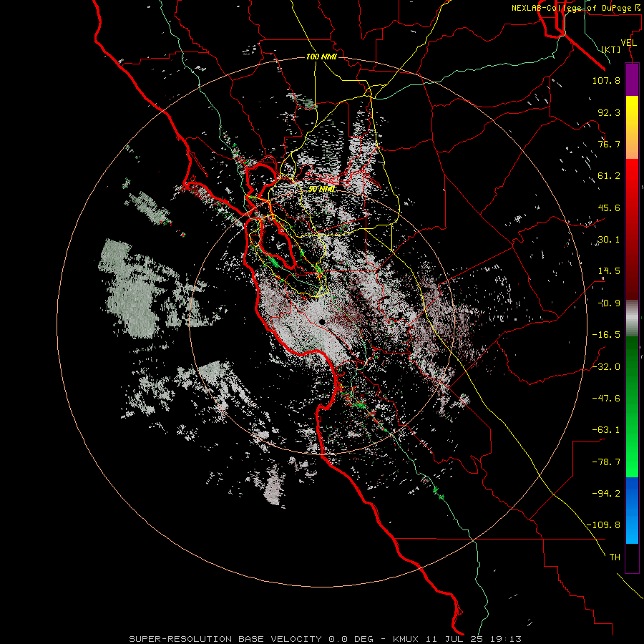Click the -32.0 velocity scale value
The image size is (644, 644).
[x=606, y=366]
